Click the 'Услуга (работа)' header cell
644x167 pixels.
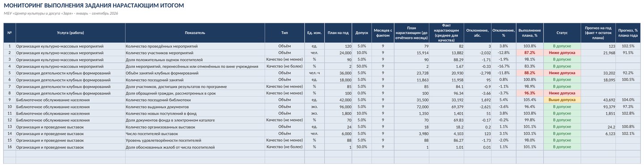70,33
